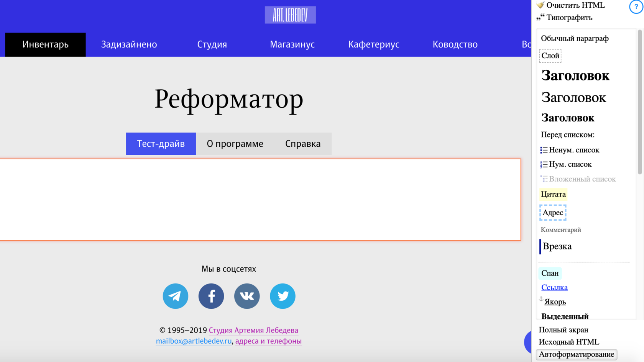Switch to the Тест-драйв tab
The image size is (644, 362).
[161, 144]
